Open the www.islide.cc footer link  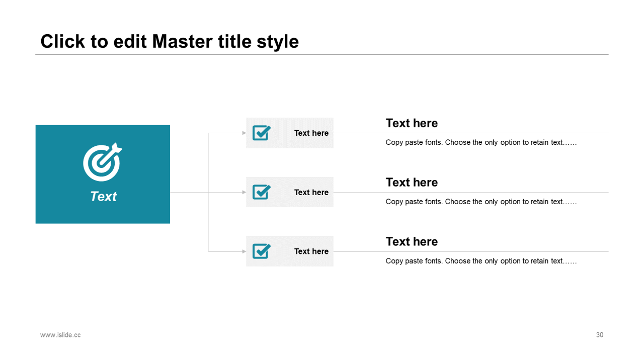[60, 335]
